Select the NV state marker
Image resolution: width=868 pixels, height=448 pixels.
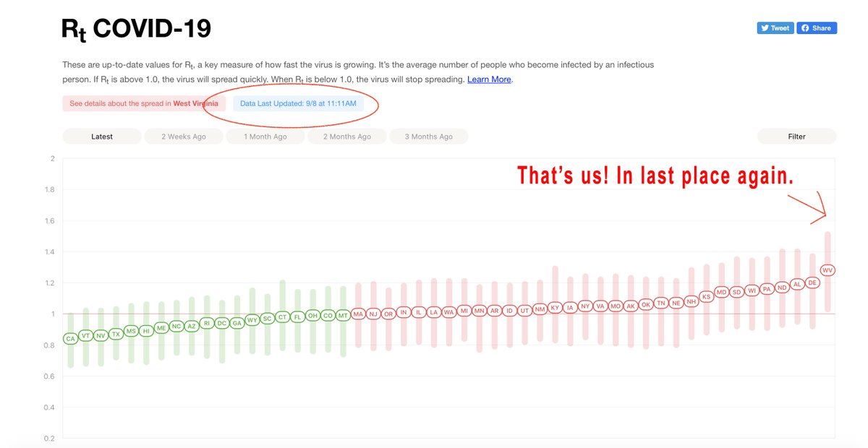point(101,335)
